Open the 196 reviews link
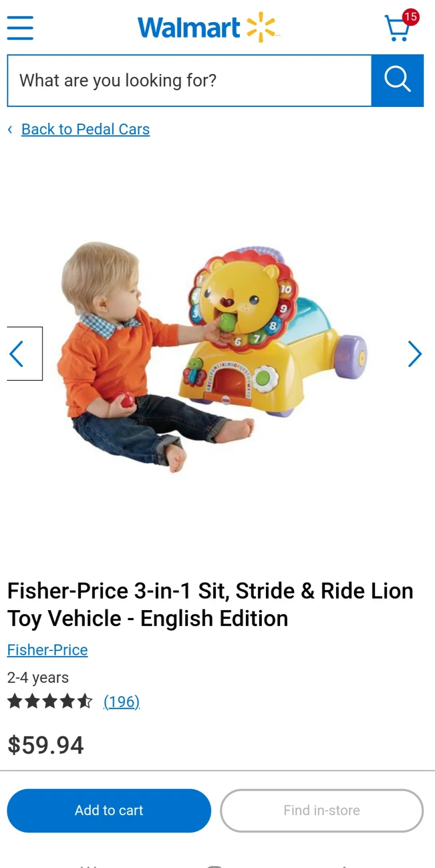 tap(122, 702)
